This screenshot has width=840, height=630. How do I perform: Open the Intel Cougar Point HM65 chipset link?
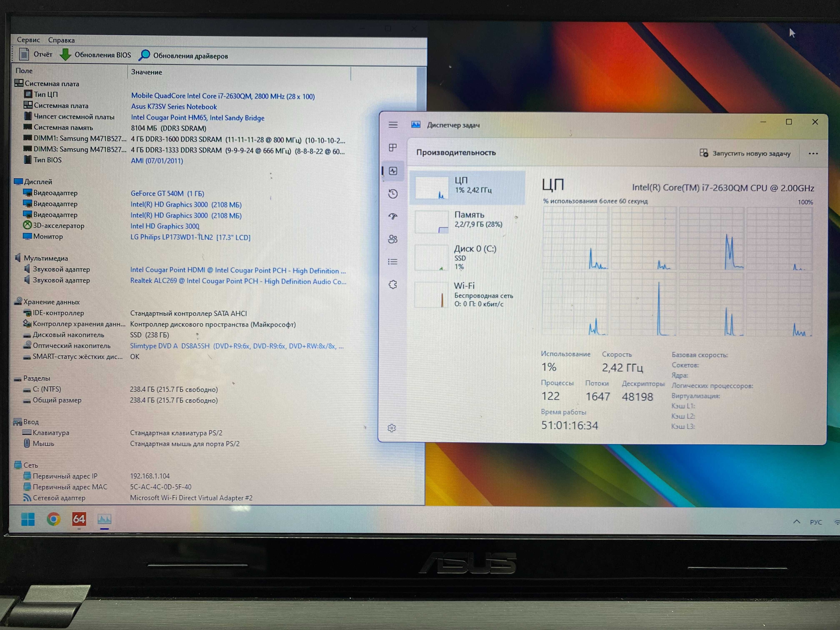[197, 118]
